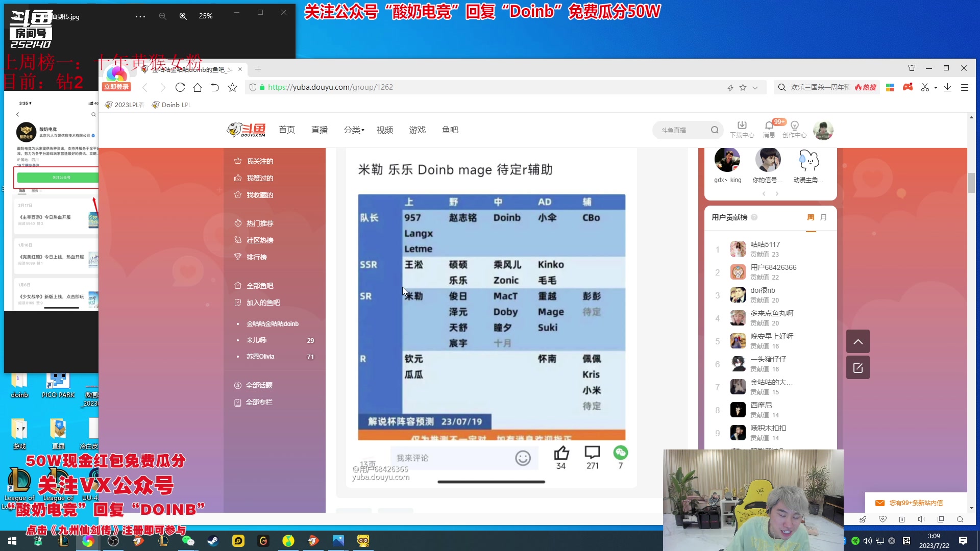Open a new browser tab
980x551 pixels.
pos(258,69)
